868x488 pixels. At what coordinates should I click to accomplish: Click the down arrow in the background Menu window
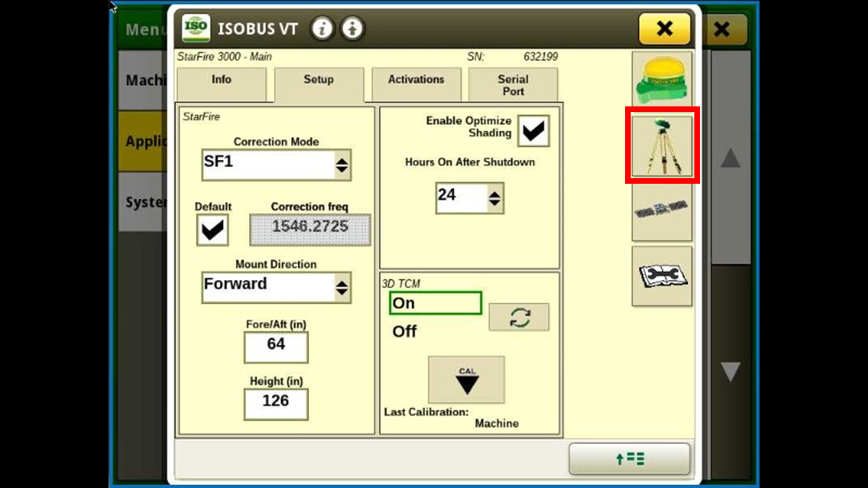(730, 371)
